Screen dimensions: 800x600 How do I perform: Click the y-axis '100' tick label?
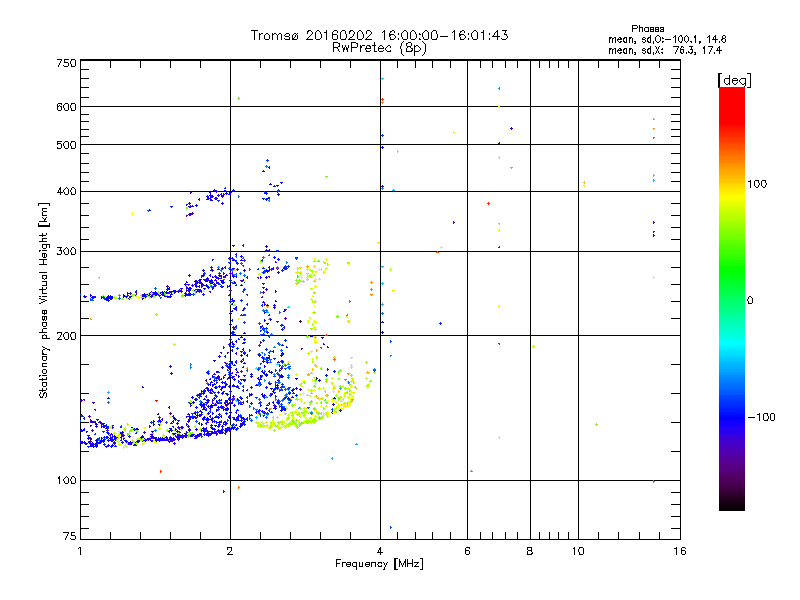tap(66, 480)
